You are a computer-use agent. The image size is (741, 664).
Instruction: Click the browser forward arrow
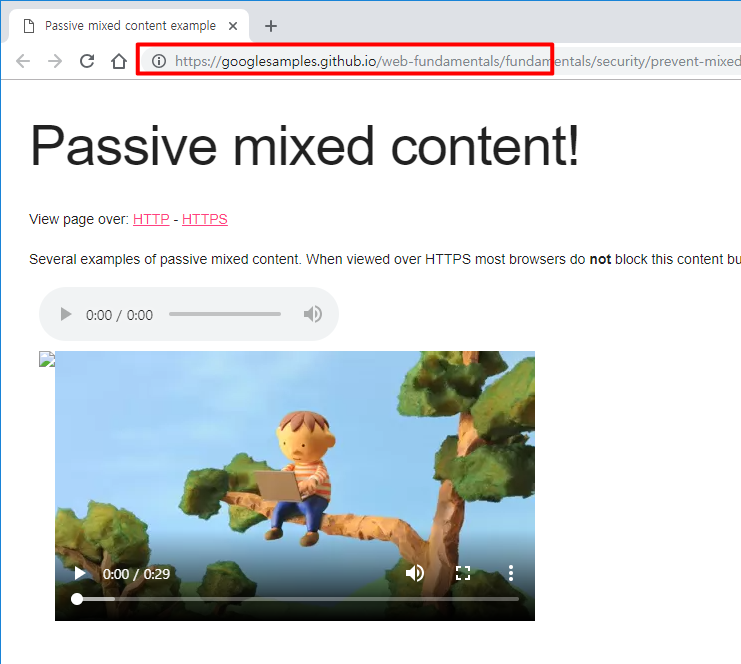(x=55, y=61)
